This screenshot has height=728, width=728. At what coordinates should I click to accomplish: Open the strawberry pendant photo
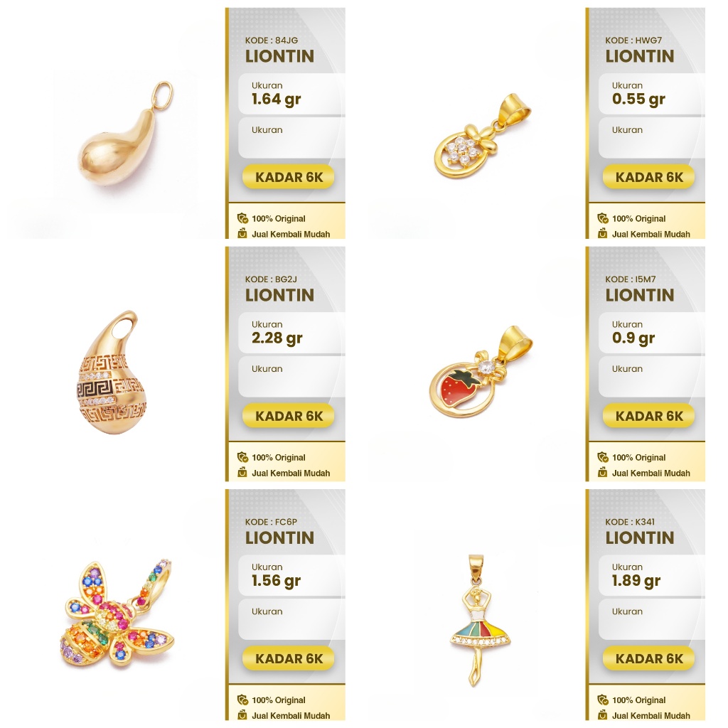481,371
